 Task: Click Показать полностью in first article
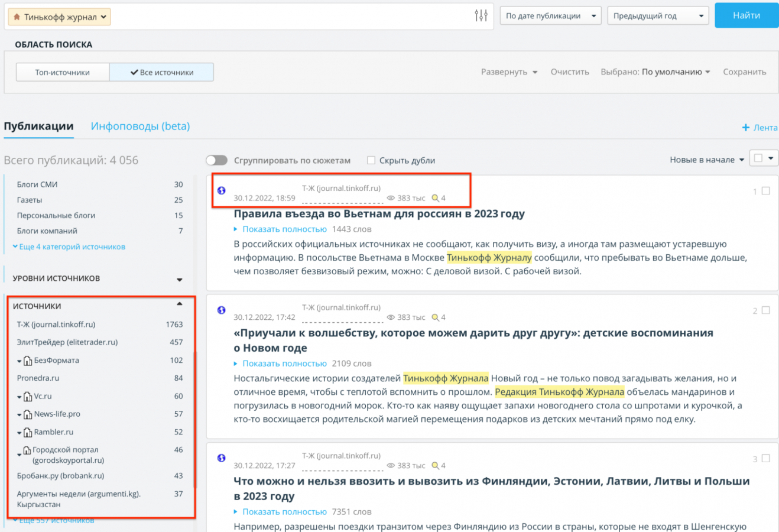[284, 229]
